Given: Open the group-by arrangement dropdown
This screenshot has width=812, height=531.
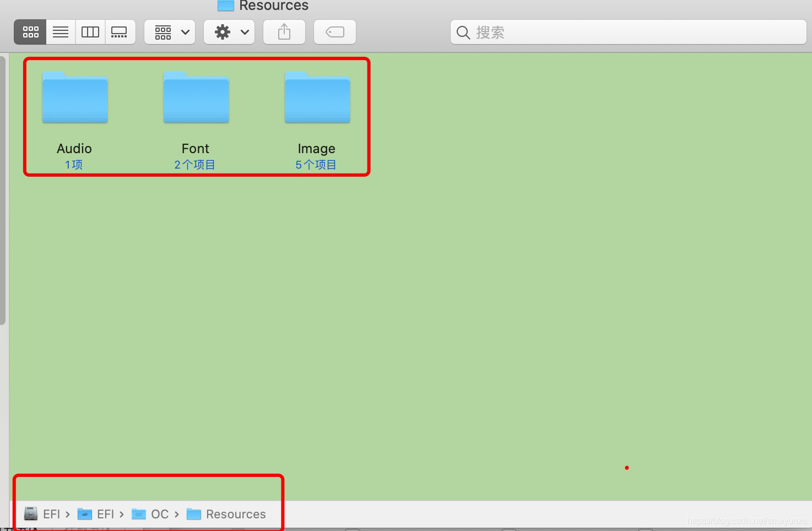Looking at the screenshot, I should point(170,32).
